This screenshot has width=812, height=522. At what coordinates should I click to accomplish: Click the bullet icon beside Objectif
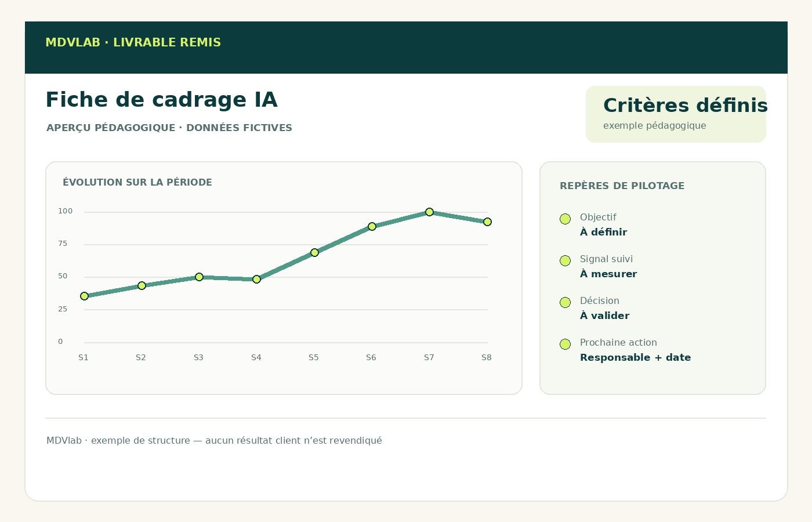565,219
